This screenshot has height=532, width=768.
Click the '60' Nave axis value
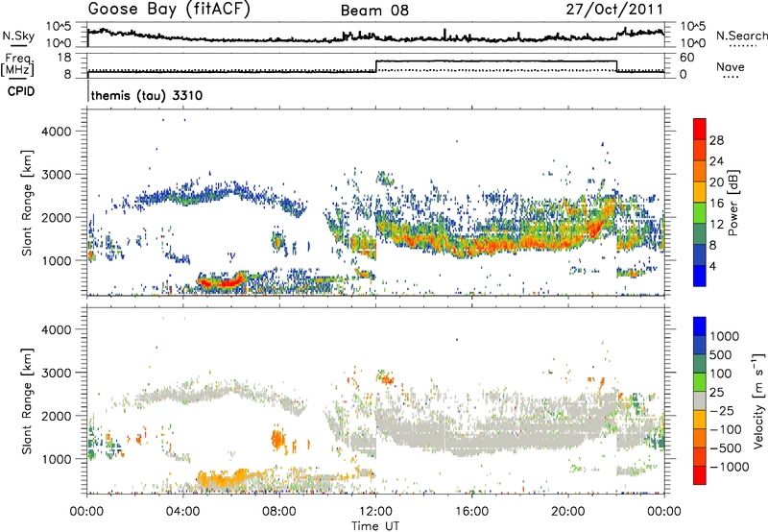[687, 58]
